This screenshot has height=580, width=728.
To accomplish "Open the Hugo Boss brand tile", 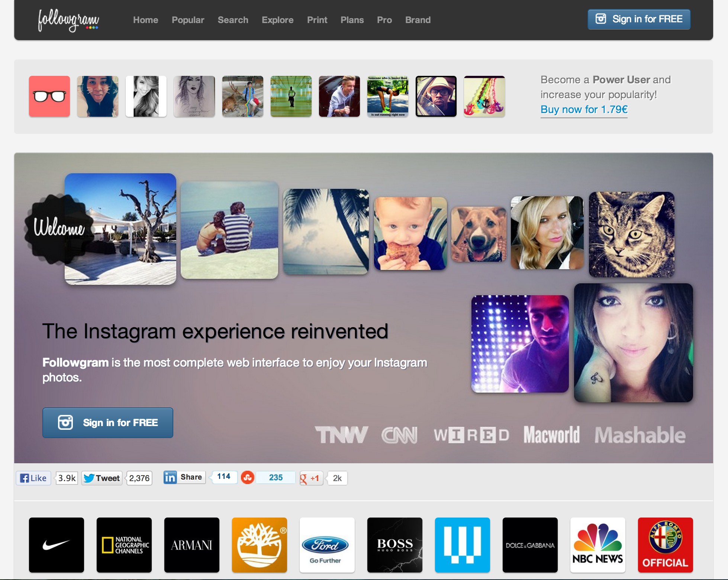I will coord(395,545).
